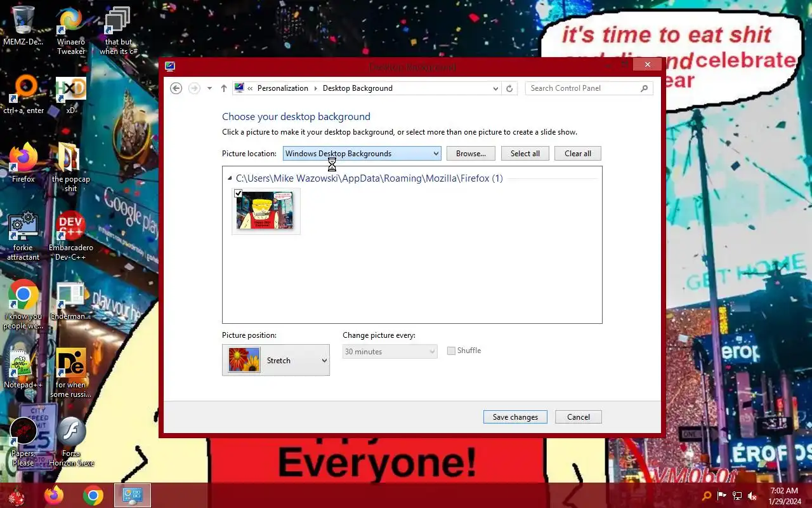
Task: Click Save changes
Action: click(515, 417)
